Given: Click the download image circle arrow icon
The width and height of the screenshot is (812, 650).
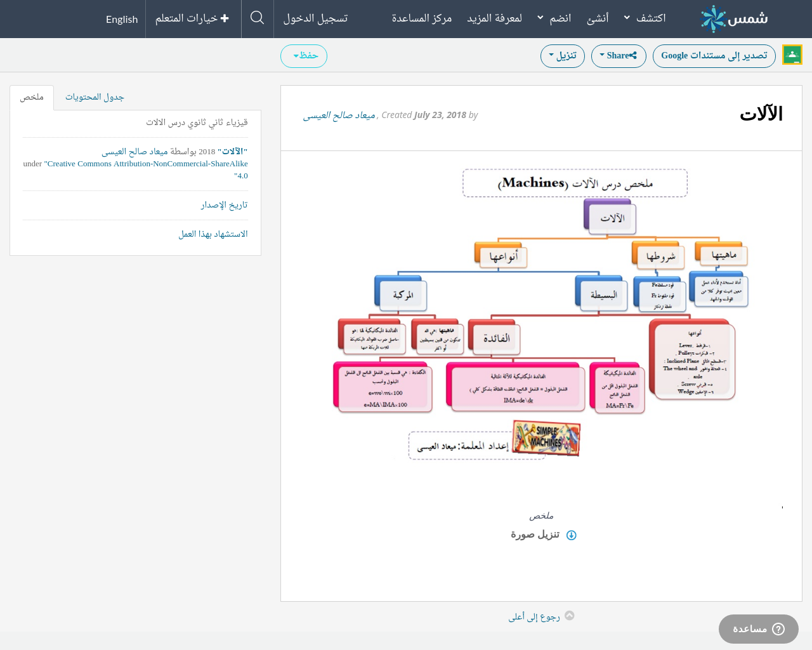Looking at the screenshot, I should tap(571, 535).
